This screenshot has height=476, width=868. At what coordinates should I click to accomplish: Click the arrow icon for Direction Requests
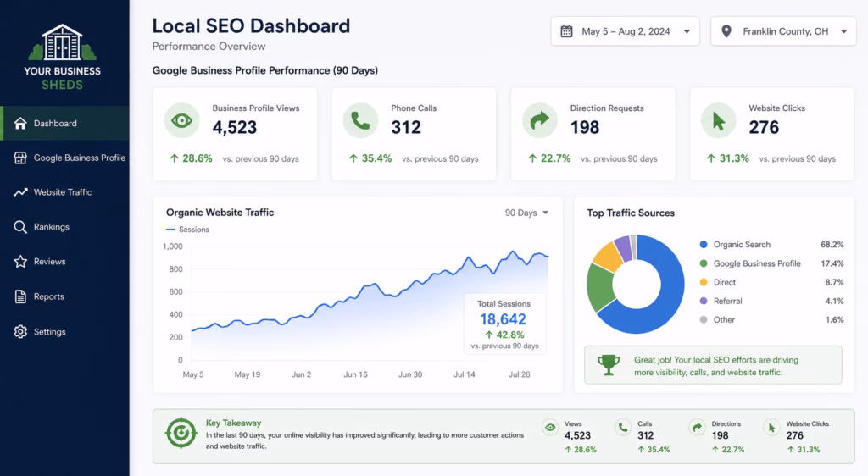point(540,120)
